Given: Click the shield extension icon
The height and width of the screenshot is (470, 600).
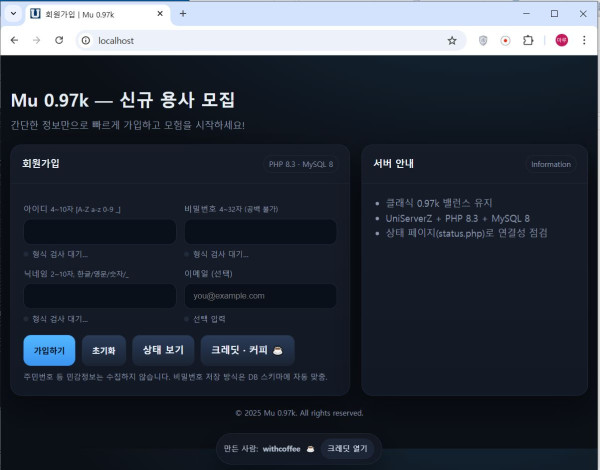Looking at the screenshot, I should click(x=483, y=40).
